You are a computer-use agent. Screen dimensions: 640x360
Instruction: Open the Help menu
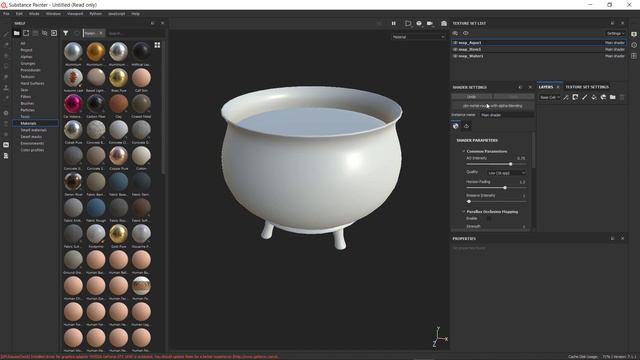(x=136, y=13)
